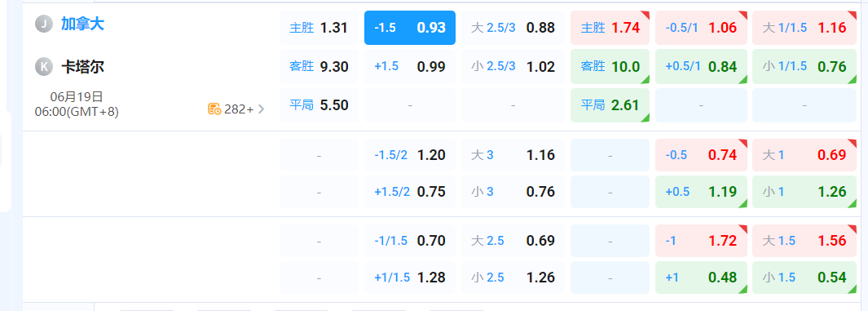Select +1/1.5 handicap odds 1.28
The image size is (868, 311).
[x=410, y=278]
